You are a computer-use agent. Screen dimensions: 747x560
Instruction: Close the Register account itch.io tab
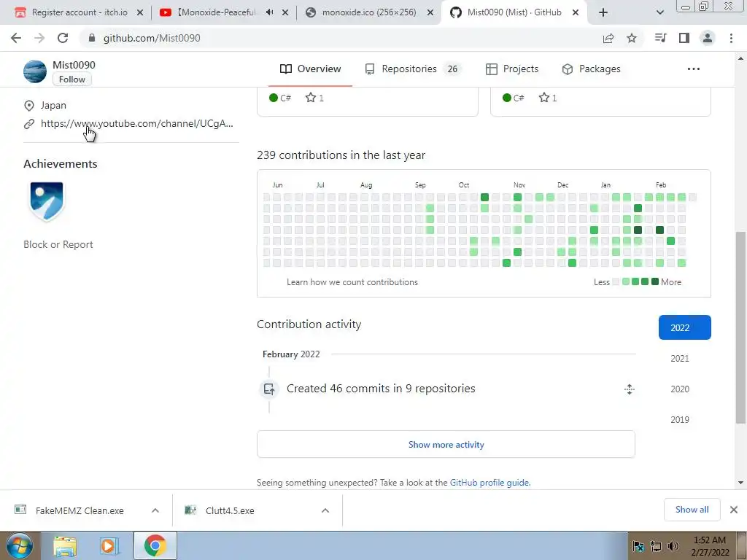[x=140, y=13]
